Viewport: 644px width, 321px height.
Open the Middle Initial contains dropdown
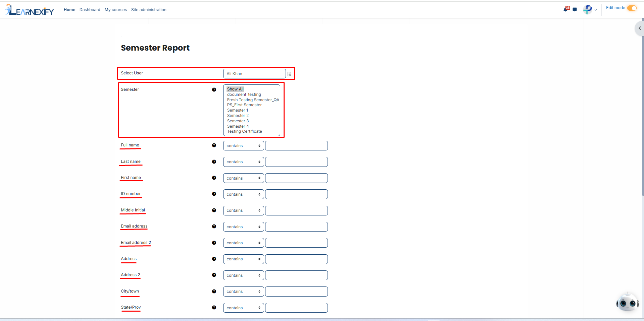click(243, 210)
